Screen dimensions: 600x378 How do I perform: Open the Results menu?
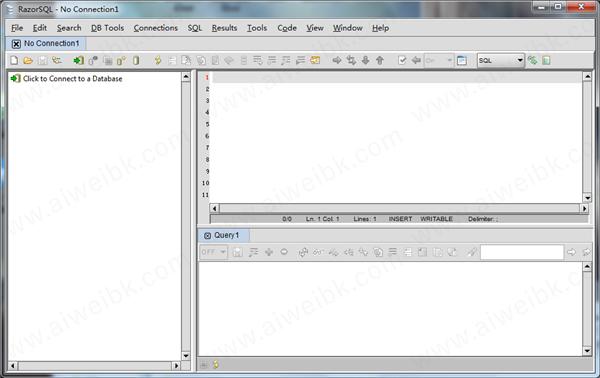coord(225,28)
